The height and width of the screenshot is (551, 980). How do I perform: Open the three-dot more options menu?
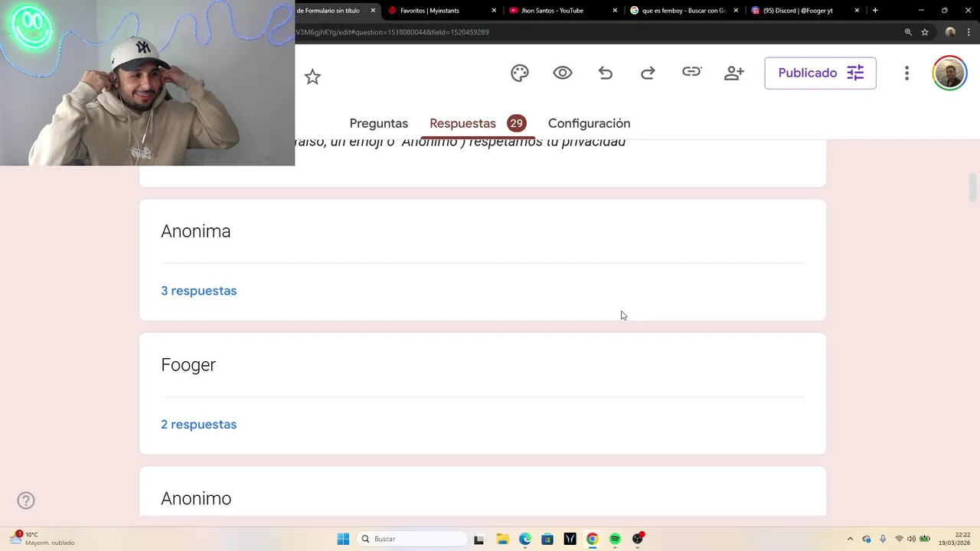[906, 73]
